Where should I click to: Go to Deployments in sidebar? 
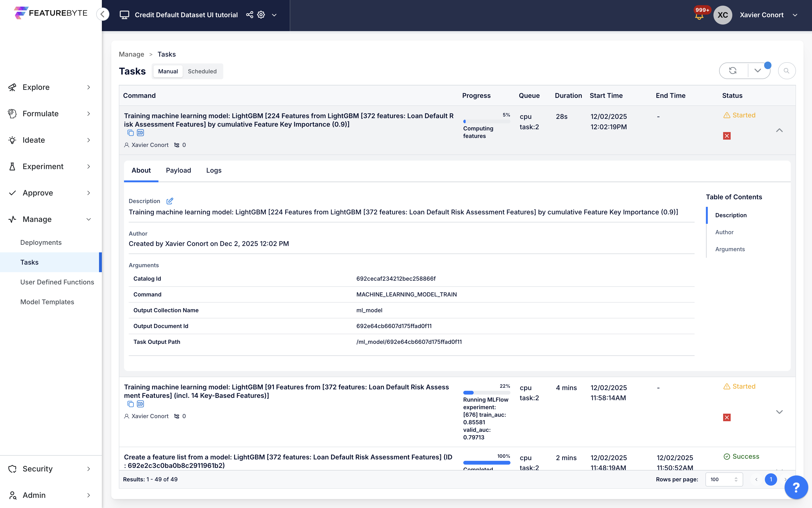pyautogui.click(x=41, y=242)
